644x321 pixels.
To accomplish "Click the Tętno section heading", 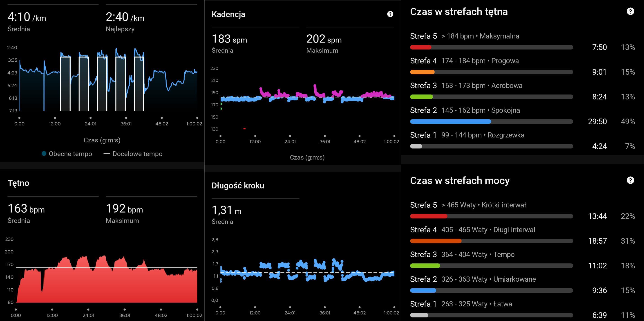I will point(18,183).
